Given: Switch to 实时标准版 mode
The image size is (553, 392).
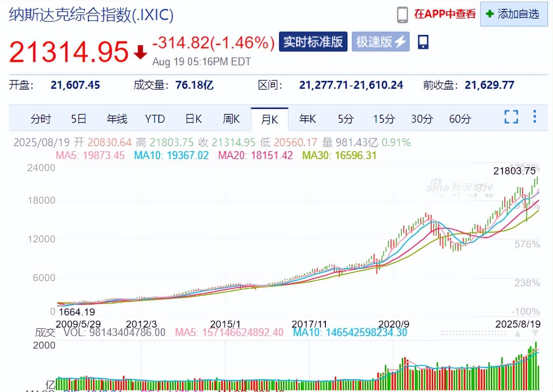Looking at the screenshot, I should 313,42.
